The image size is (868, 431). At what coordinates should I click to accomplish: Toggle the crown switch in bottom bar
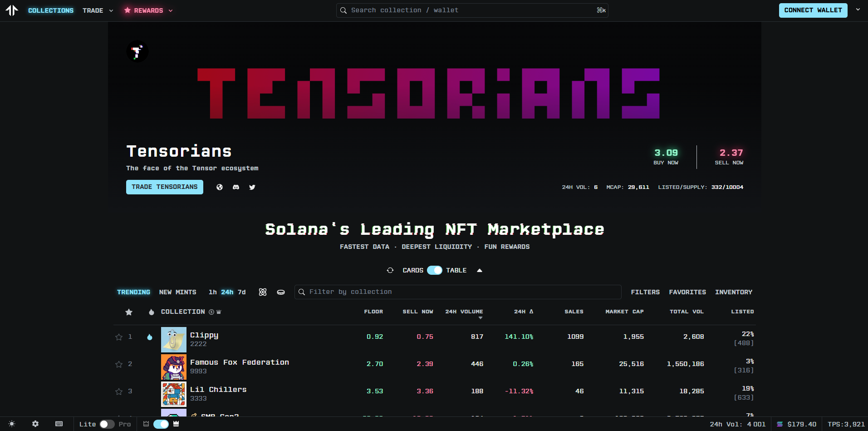click(161, 424)
